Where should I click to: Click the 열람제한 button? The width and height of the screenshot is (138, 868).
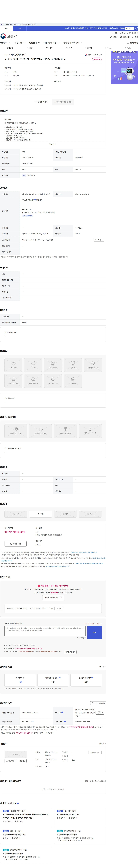coord(21,761)
